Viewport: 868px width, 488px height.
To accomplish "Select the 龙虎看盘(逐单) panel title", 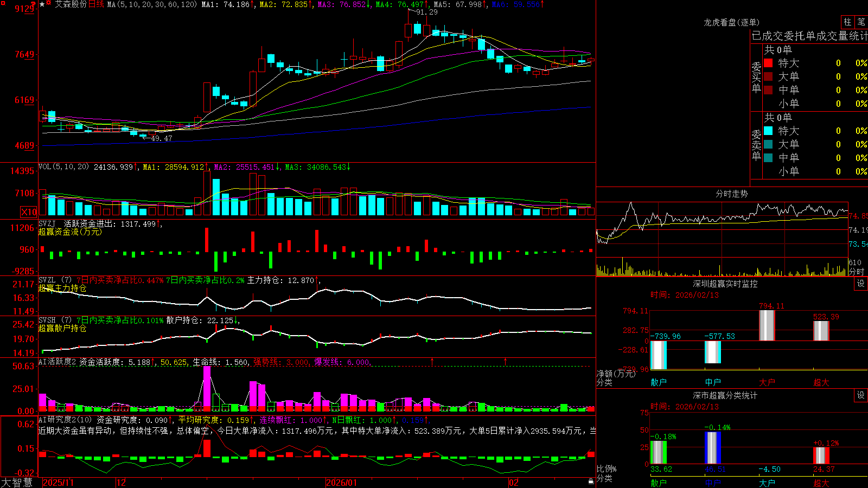I will pos(731,22).
